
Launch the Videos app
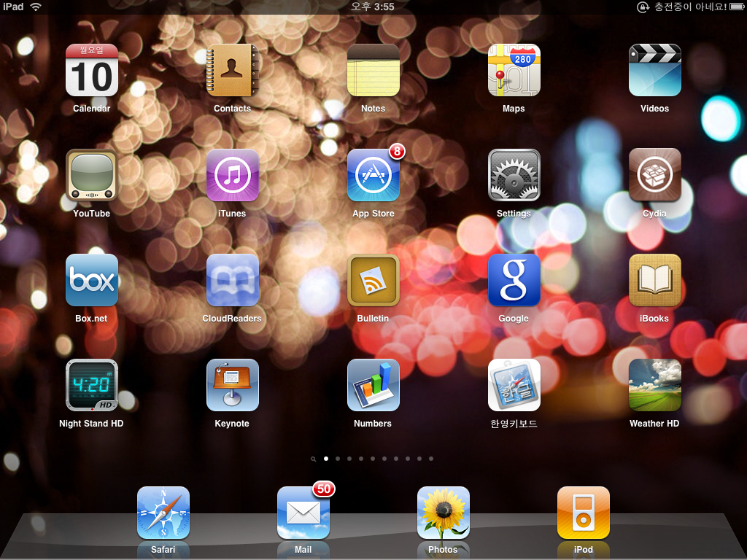(654, 70)
